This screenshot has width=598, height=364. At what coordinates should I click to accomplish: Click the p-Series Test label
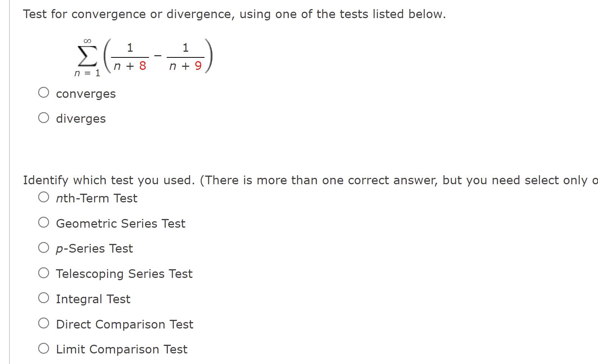(x=94, y=248)
